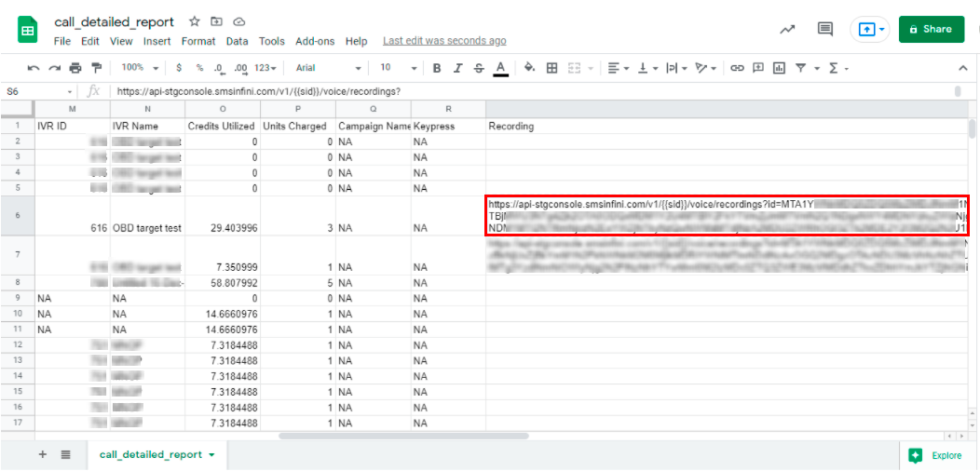The width and height of the screenshot is (980, 471).
Task: Open the Add-ons menu
Action: pyautogui.click(x=315, y=41)
